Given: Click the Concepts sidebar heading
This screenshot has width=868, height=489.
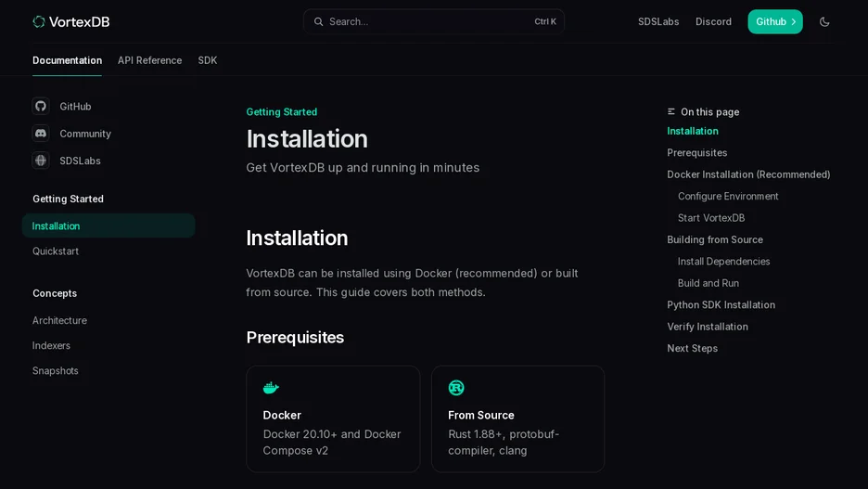Looking at the screenshot, I should click(x=54, y=293).
